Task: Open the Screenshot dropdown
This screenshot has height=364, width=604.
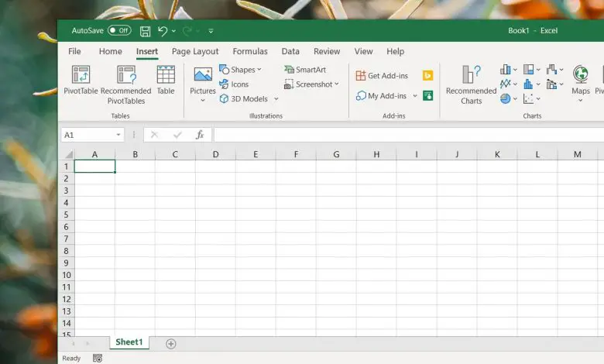Action: [311, 84]
